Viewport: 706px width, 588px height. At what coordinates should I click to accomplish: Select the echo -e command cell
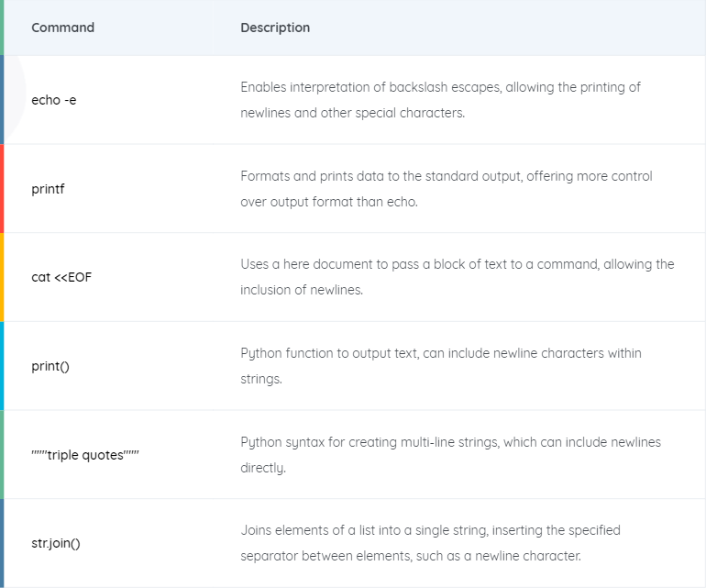[53, 100]
